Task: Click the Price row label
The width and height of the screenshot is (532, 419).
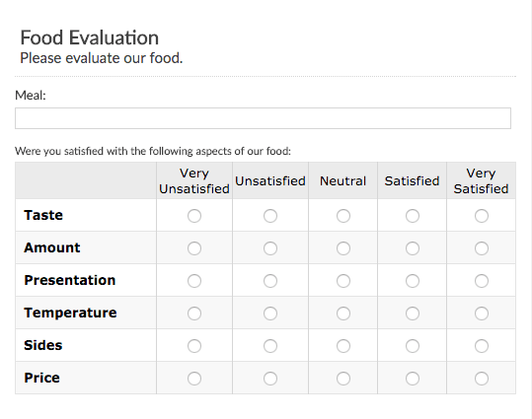Action: coord(41,378)
